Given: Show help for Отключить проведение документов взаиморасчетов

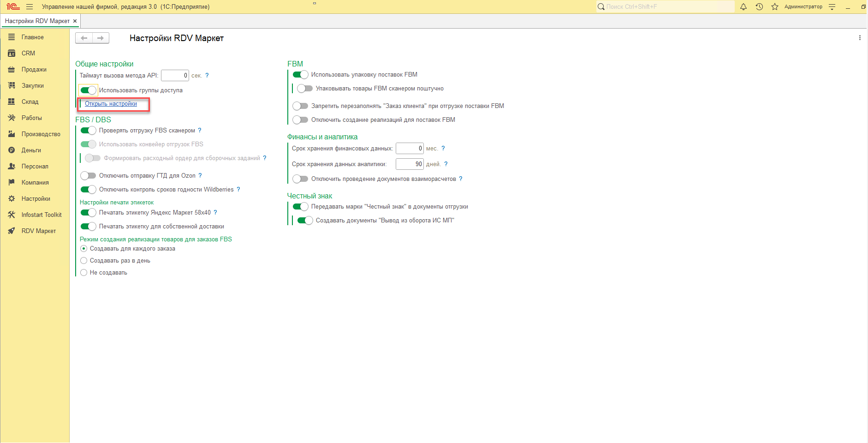Looking at the screenshot, I should [461, 179].
